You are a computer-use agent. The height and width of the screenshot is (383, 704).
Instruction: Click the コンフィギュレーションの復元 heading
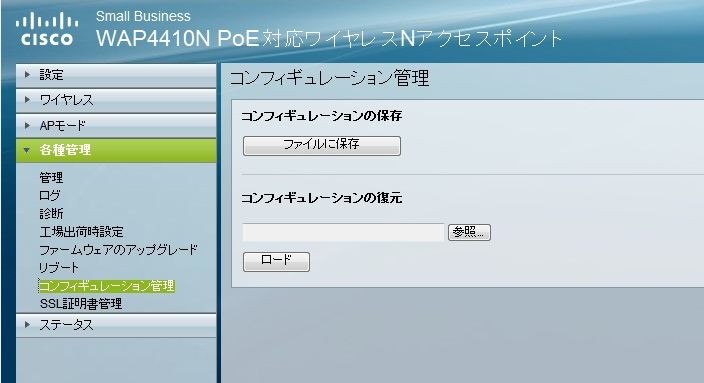point(321,198)
